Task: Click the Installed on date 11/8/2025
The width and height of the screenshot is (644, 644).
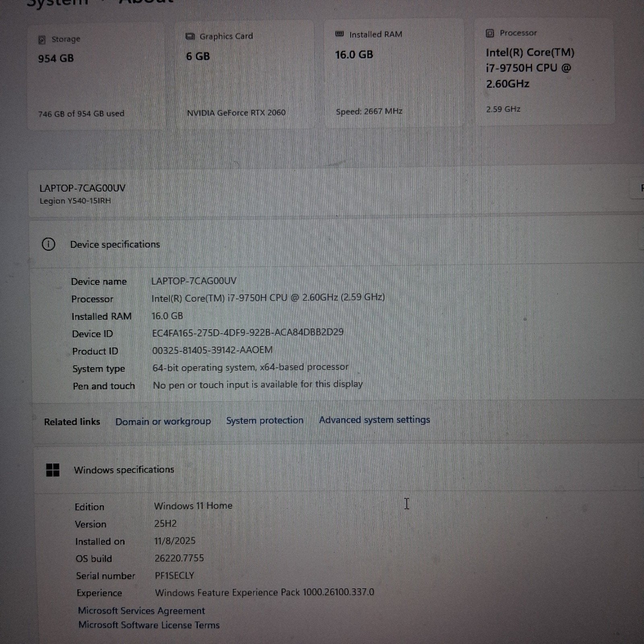Action: click(x=175, y=541)
